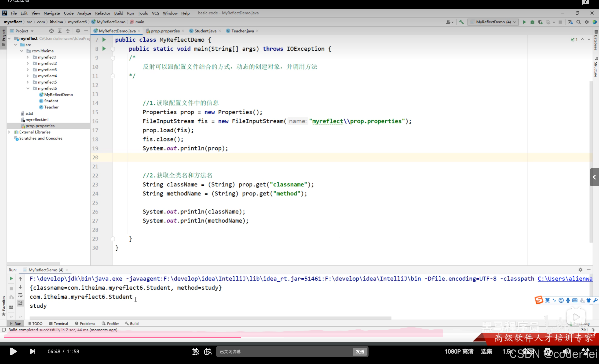The width and height of the screenshot is (599, 364).
Task: Click the Debug bug icon in toolbar
Action: 532,22
